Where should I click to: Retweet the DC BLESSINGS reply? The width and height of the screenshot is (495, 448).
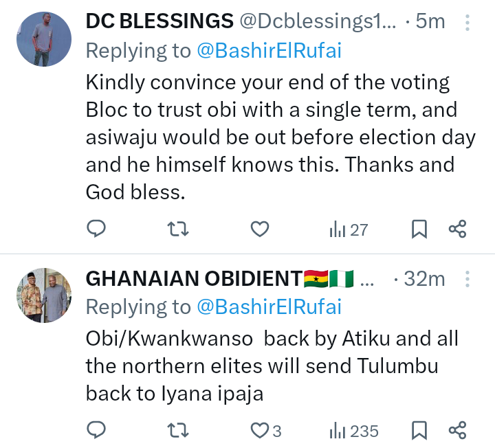(178, 229)
